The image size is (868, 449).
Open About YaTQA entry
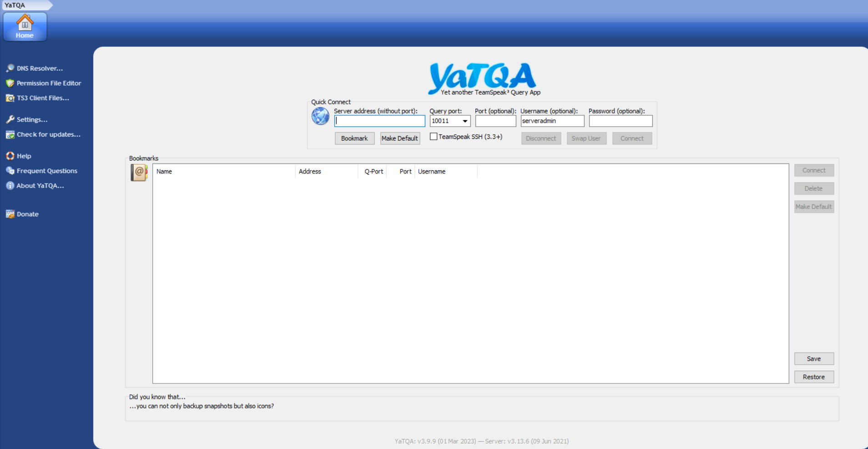pos(40,185)
